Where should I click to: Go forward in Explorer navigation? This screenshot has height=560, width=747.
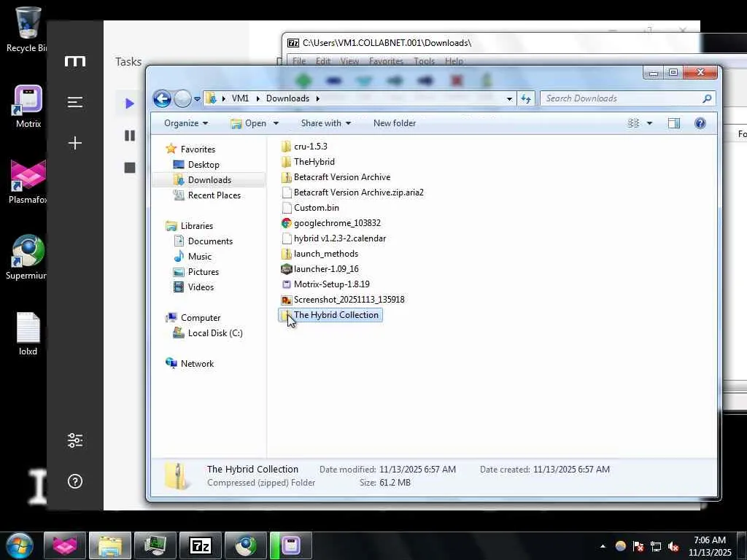pos(182,98)
